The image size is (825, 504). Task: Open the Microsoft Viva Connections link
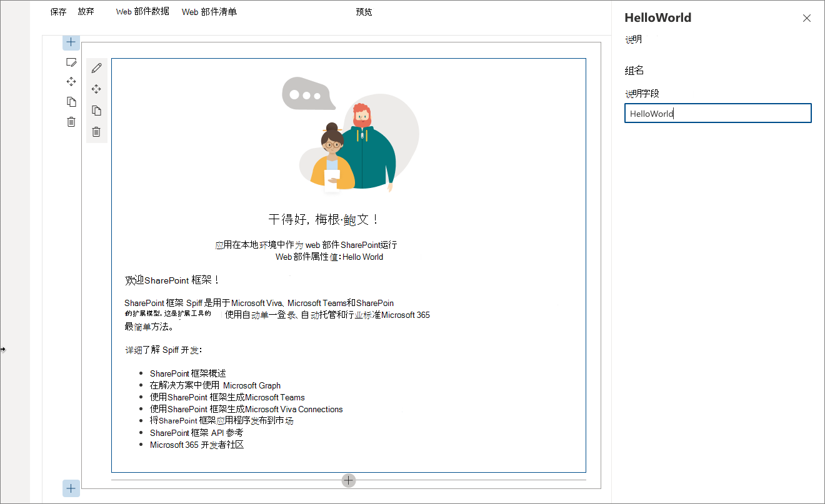tap(246, 409)
